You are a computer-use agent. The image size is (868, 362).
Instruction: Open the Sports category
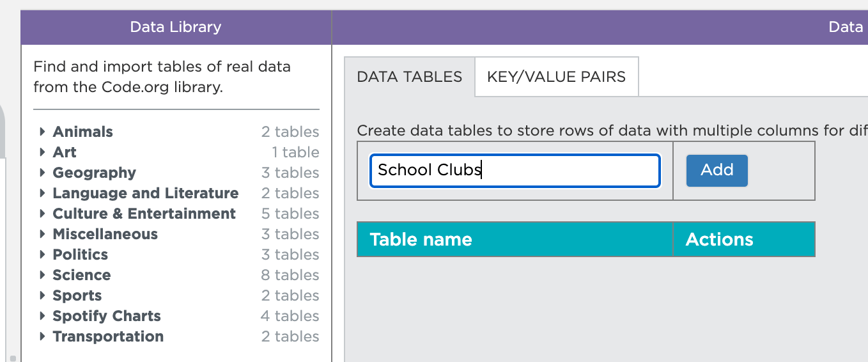point(77,295)
